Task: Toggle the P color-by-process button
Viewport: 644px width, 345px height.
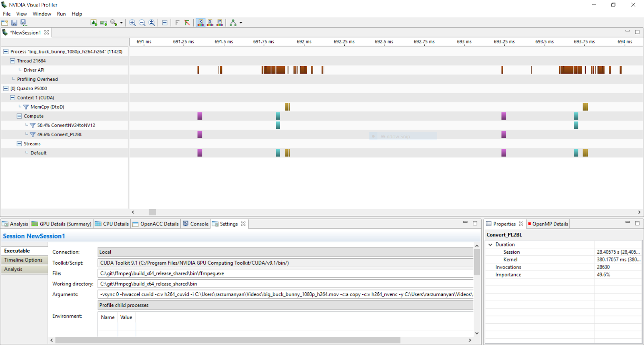Action: 220,23
